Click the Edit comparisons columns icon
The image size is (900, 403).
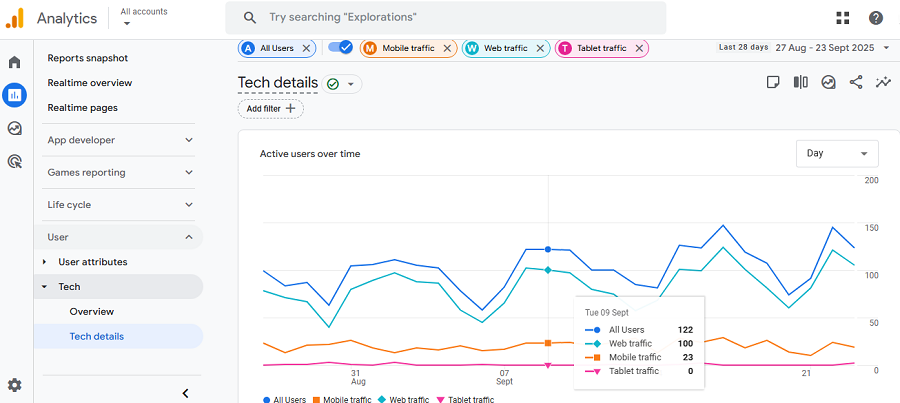[800, 83]
